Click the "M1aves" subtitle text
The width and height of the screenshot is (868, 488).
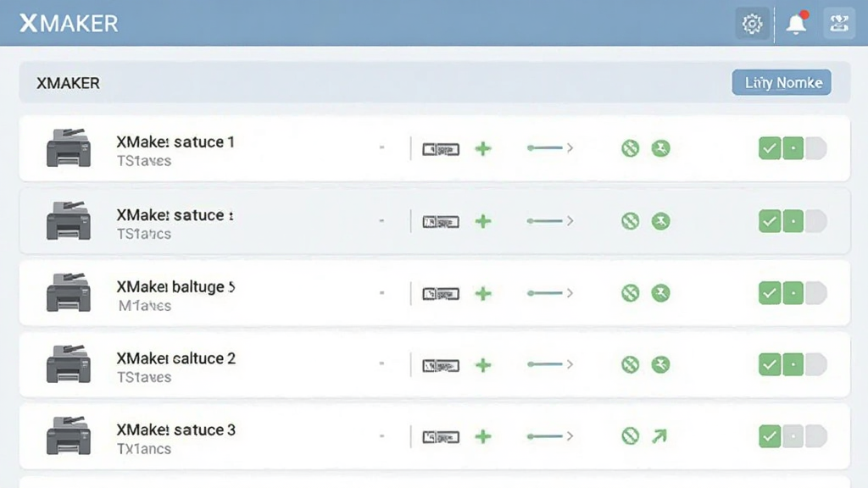pos(144,305)
